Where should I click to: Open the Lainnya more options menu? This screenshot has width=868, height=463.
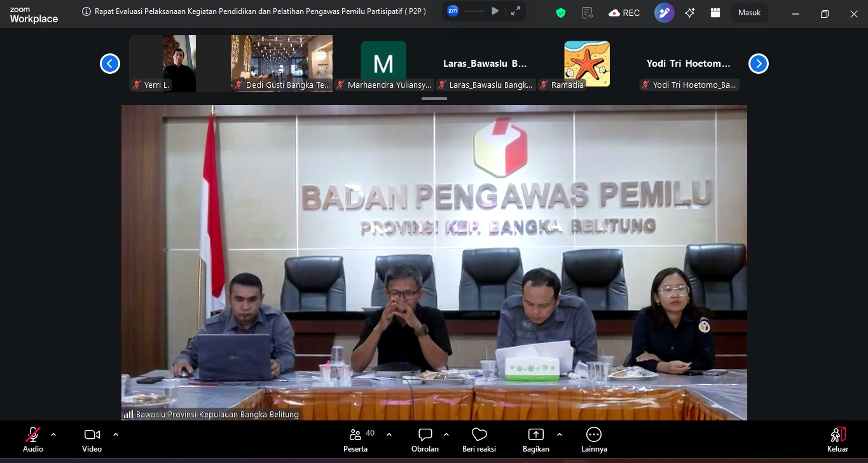[x=594, y=440]
